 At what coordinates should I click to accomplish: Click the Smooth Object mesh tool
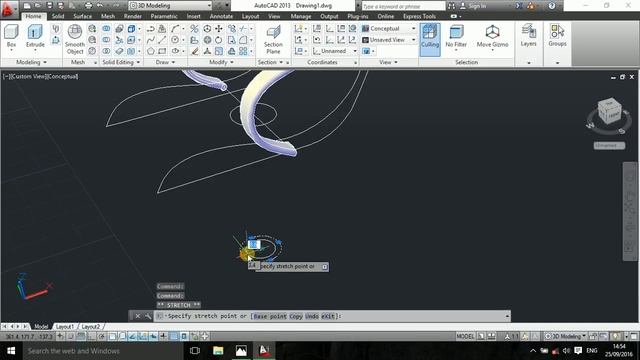75,39
